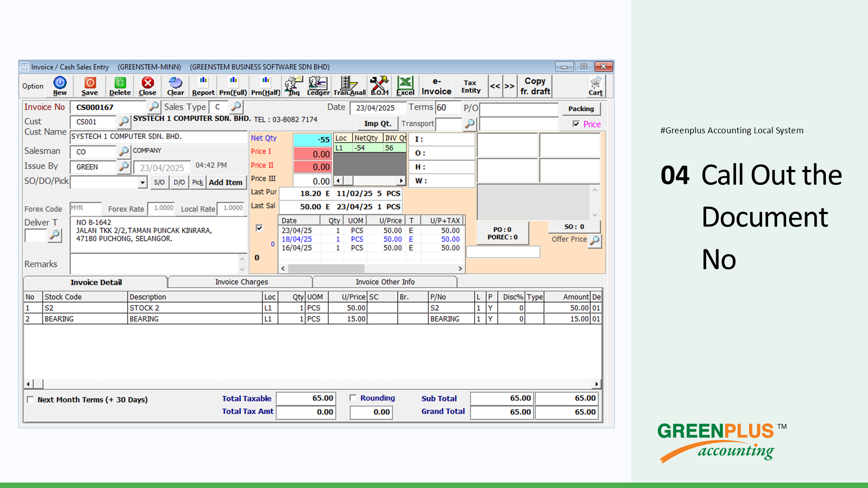Open the Inq inquiry icon
The width and height of the screenshot is (868, 488).
coord(294,86)
